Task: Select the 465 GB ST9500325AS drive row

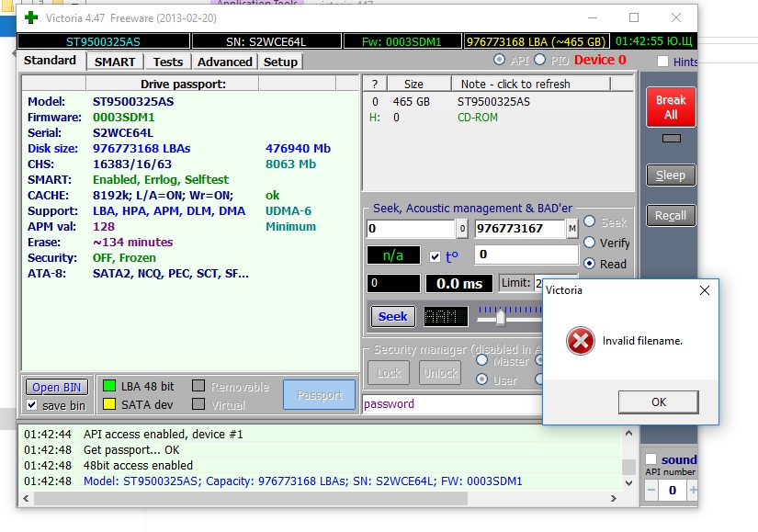Action: pyautogui.click(x=498, y=102)
